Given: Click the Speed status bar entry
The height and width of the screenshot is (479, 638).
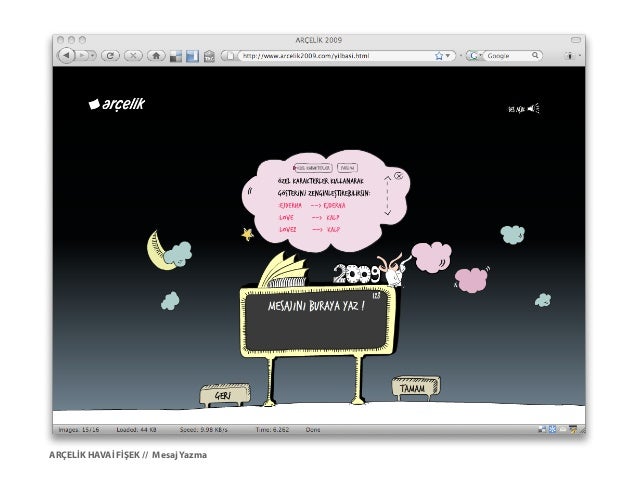Looking at the screenshot, I should [x=203, y=430].
